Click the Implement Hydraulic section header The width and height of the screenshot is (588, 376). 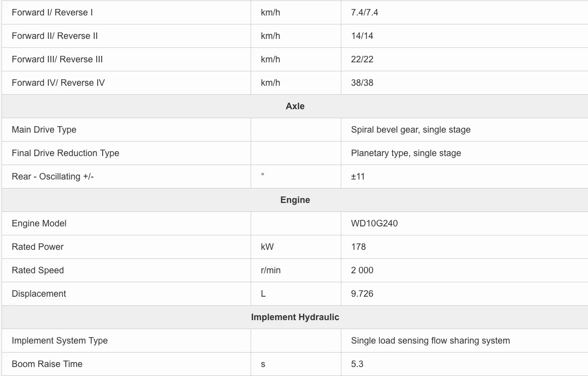point(295,317)
